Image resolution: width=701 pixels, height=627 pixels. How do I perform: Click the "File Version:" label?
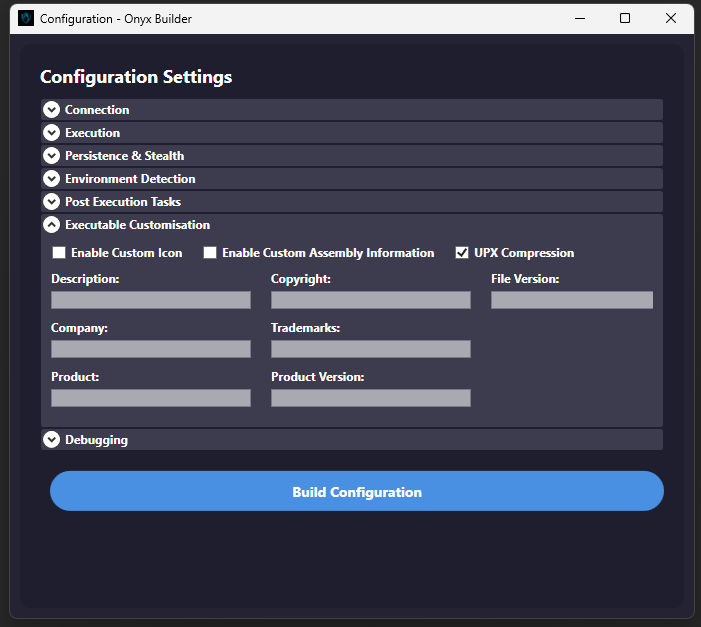click(525, 279)
